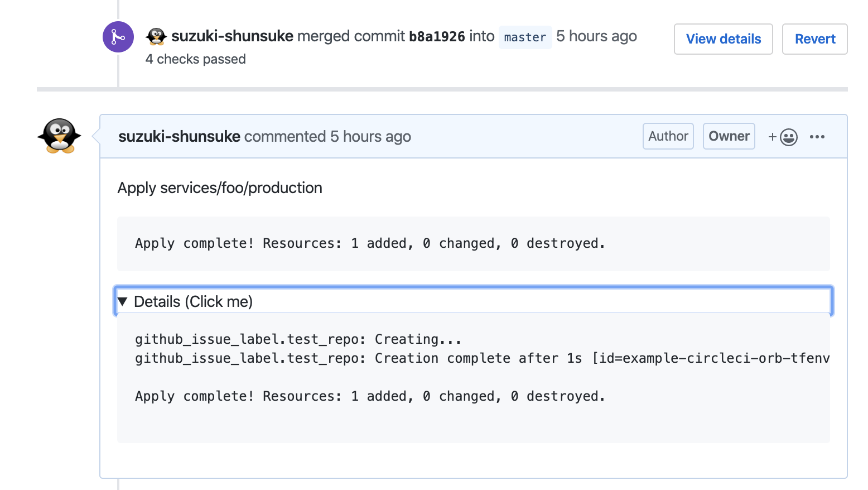This screenshot has width=868, height=490.
Task: Click the "Apply services/foo/production" comment text
Action: point(220,188)
